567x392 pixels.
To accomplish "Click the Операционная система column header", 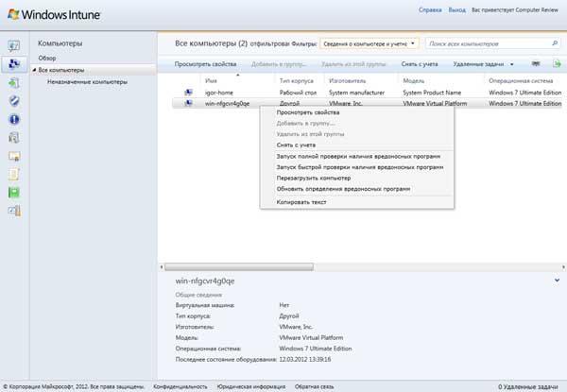I will (521, 80).
